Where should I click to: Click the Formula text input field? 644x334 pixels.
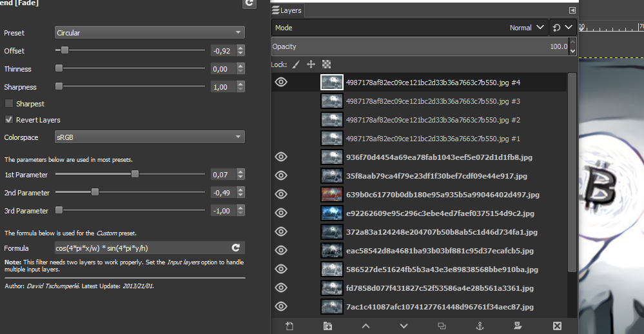coord(142,248)
